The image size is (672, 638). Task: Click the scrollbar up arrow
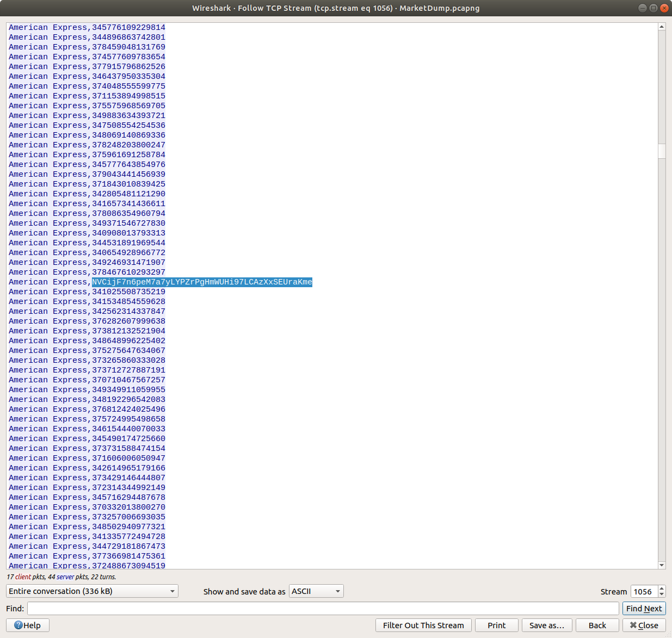pos(662,27)
